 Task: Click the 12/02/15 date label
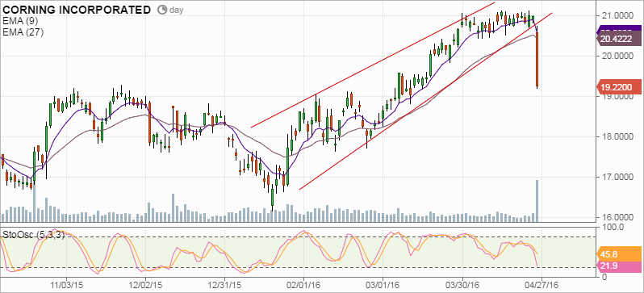(x=145, y=285)
